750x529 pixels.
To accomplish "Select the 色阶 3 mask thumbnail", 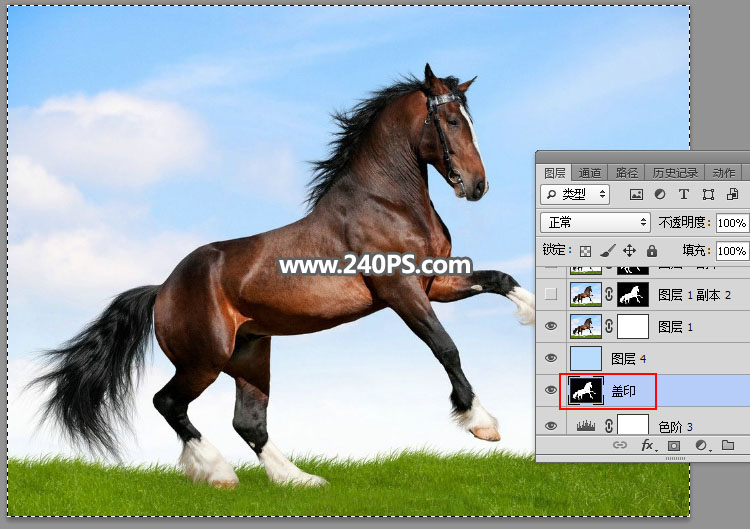I will pos(633,425).
